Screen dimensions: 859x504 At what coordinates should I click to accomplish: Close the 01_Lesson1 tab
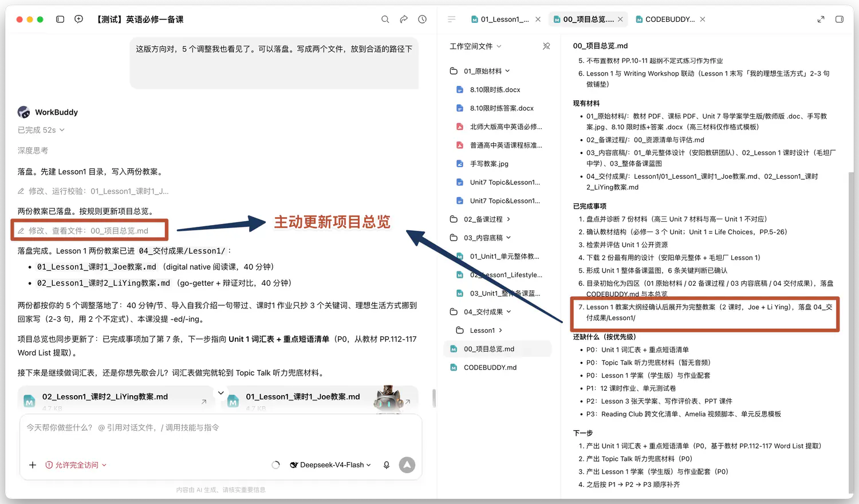point(538,19)
